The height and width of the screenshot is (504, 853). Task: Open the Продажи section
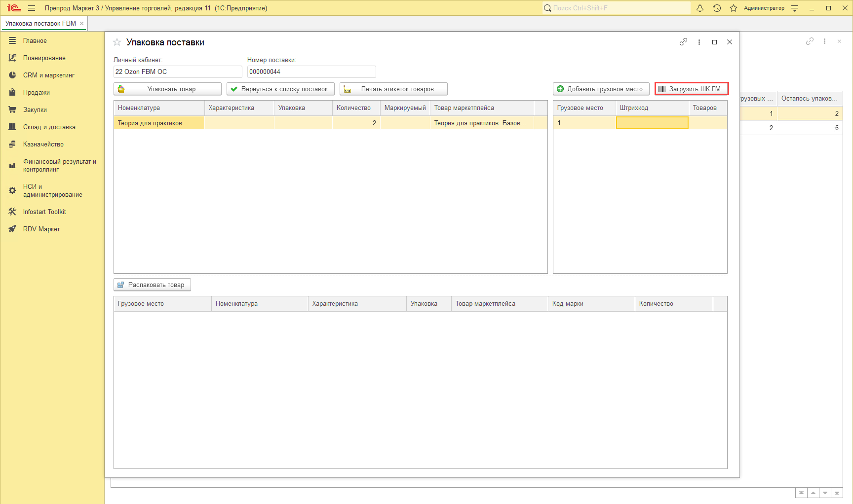36,92
